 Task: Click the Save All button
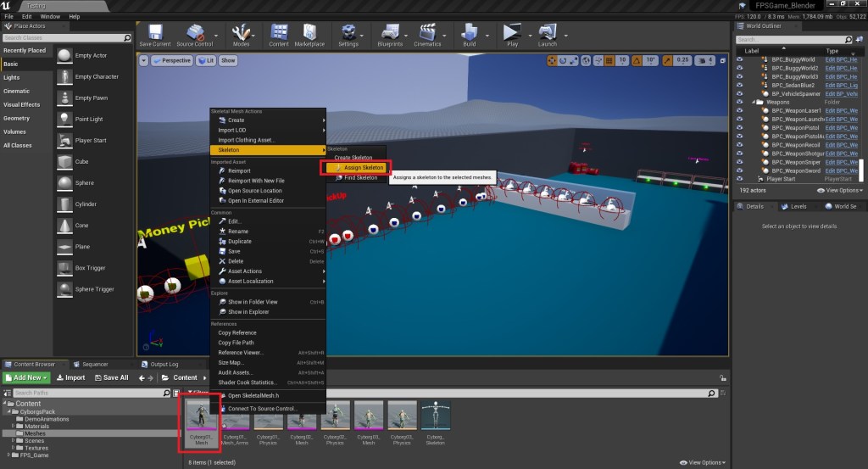[112, 377]
